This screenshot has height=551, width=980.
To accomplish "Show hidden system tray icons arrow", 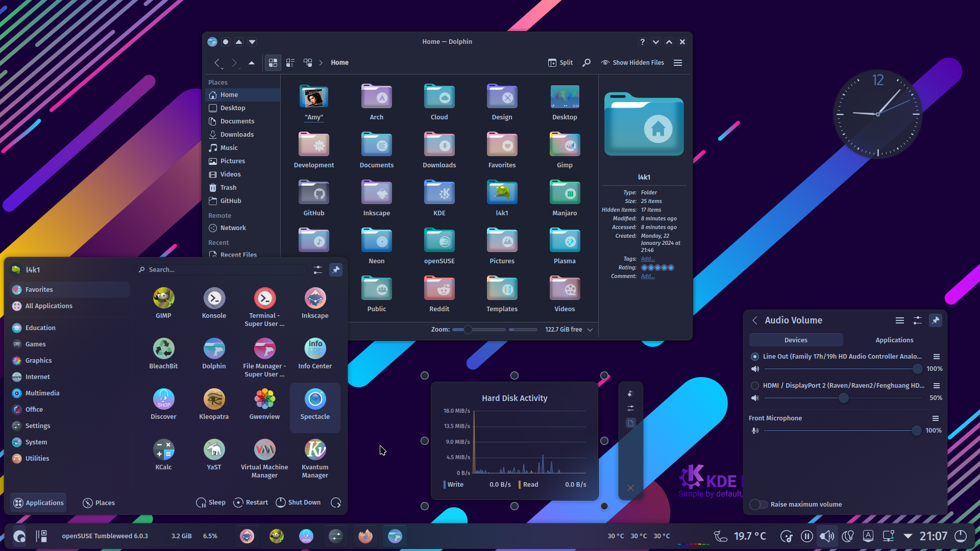I will point(908,536).
